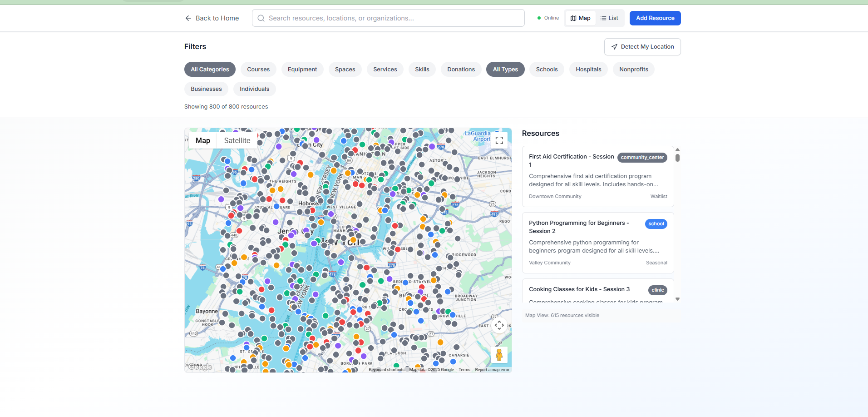Screen dimensions: 868x417
Task: Filter by Spaces category
Action: click(345, 69)
